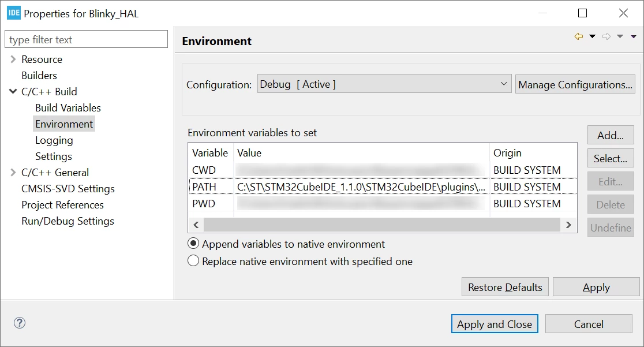Click the Apply button

pyautogui.click(x=596, y=287)
